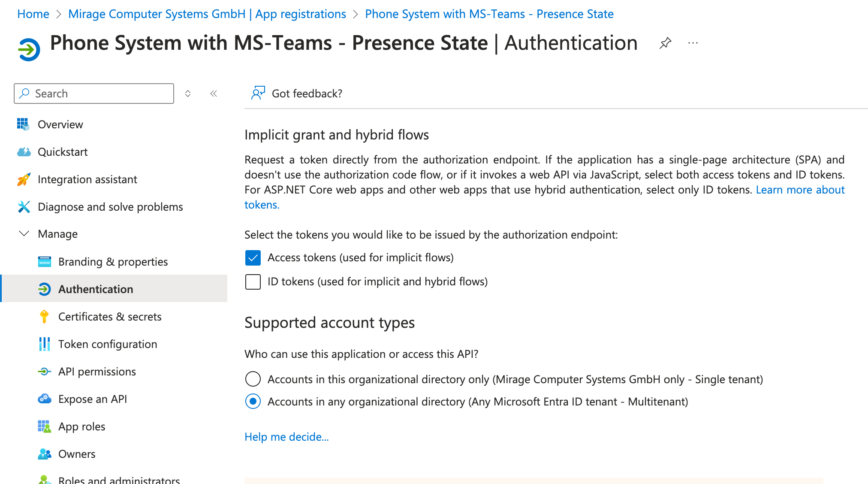868x484 pixels.
Task: Open Expose an API page
Action: [x=93, y=399]
